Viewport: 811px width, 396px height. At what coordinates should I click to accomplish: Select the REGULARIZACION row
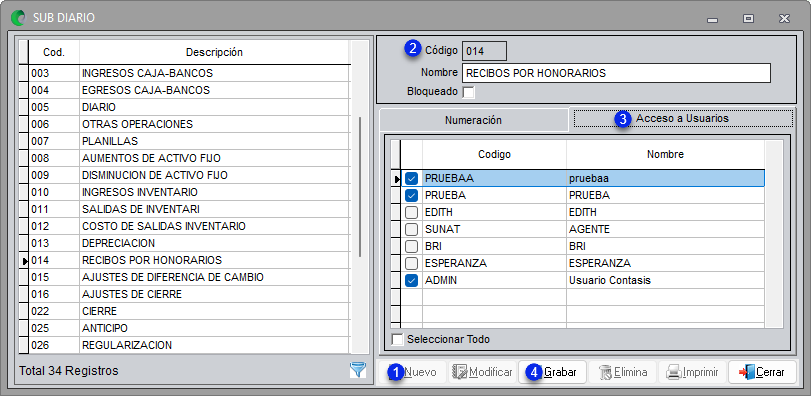(189, 345)
